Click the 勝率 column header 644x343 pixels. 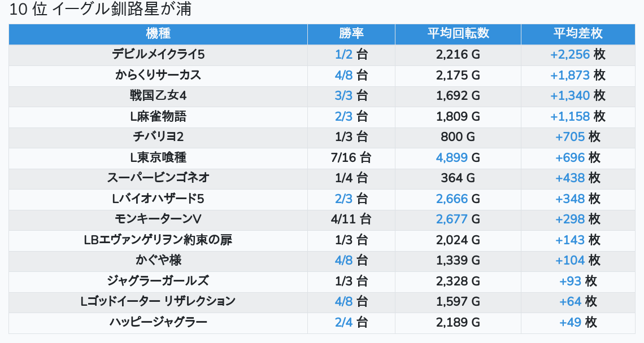[x=351, y=34]
